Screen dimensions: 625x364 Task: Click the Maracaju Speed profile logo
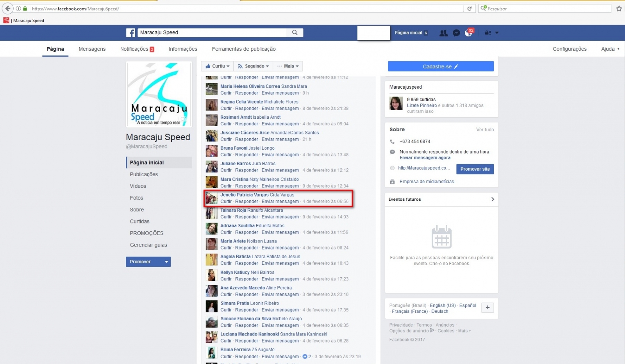pos(159,95)
